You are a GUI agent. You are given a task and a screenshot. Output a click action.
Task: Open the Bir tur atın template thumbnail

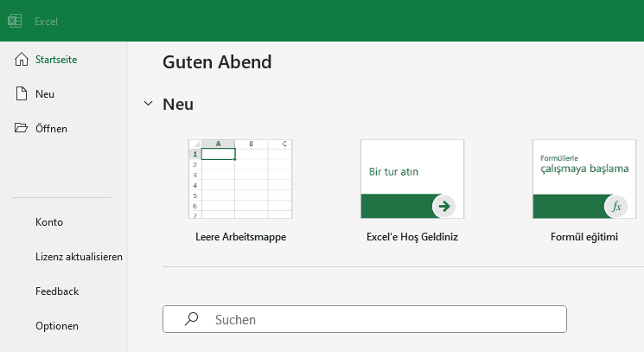click(x=411, y=178)
